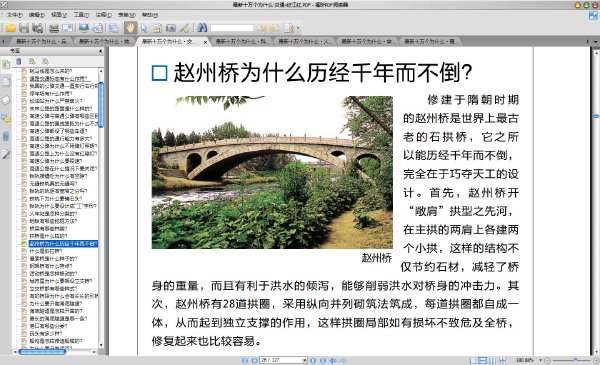Click the Typewriter pencil tool icon
Image resolution: width=600 pixels, height=365 pixels.
pyautogui.click(x=184, y=28)
